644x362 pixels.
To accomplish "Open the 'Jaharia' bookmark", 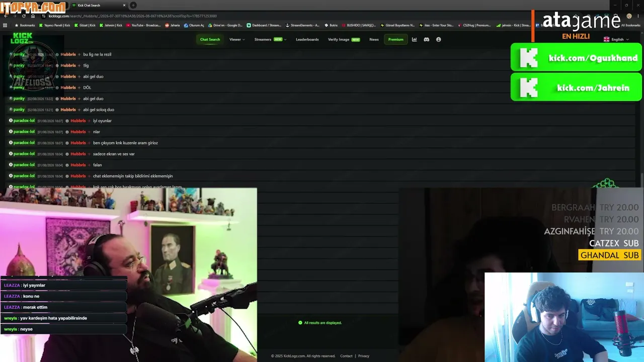I will (x=172, y=25).
